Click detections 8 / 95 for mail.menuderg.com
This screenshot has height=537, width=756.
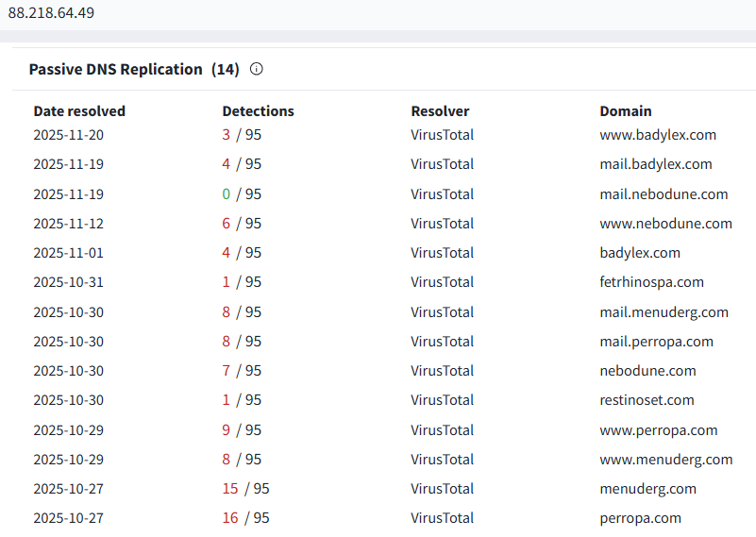(242, 312)
